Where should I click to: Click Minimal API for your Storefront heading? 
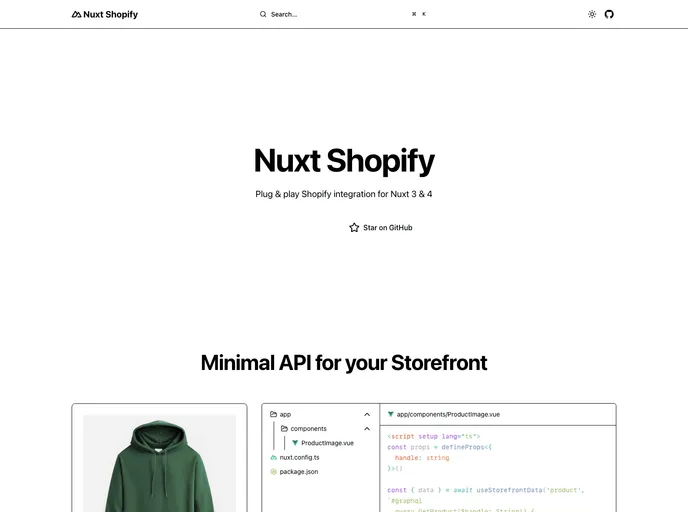pos(344,363)
